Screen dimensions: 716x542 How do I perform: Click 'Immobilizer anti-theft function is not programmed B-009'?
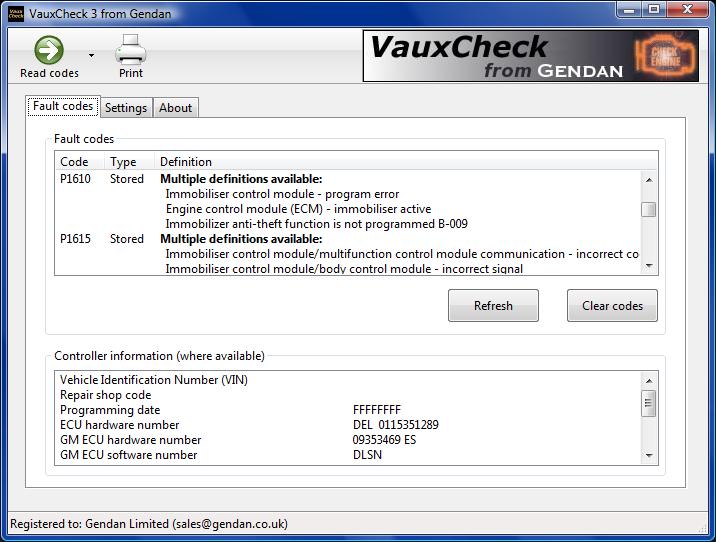click(x=316, y=224)
